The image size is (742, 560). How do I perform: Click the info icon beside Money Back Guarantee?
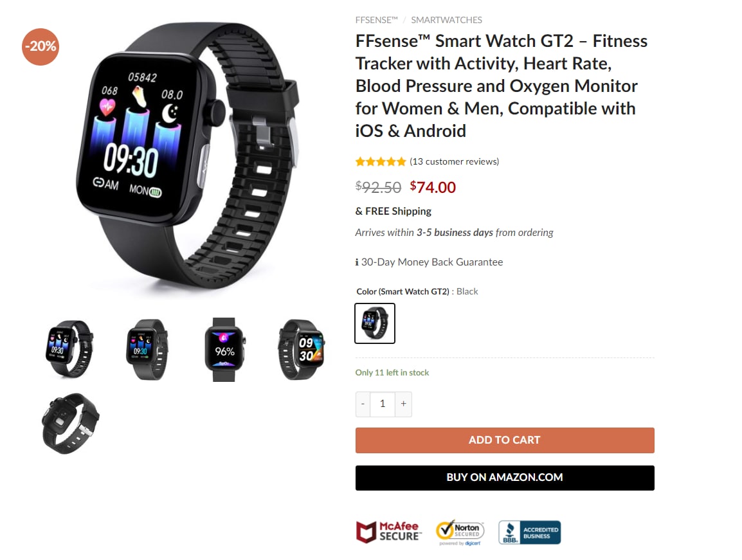(357, 262)
